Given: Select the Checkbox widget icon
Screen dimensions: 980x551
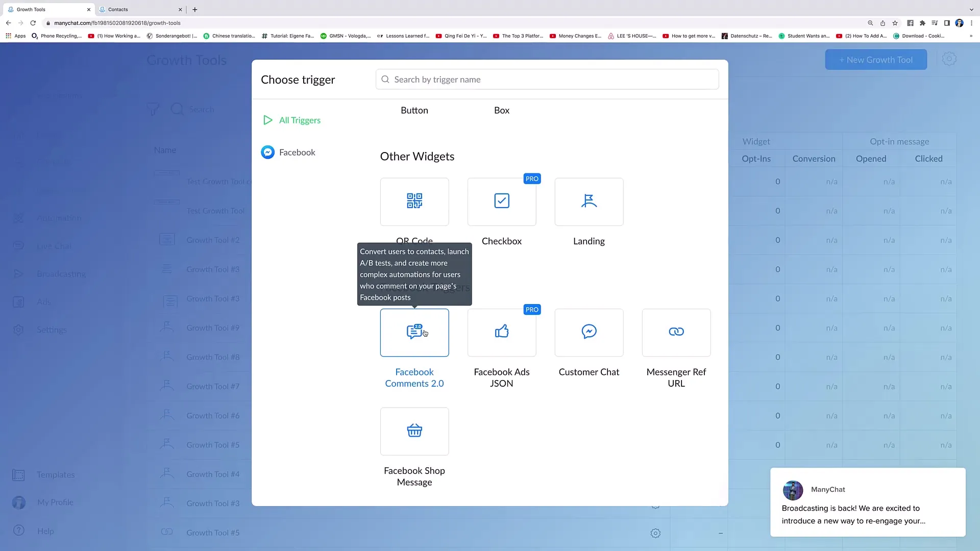Looking at the screenshot, I should click(x=501, y=201).
